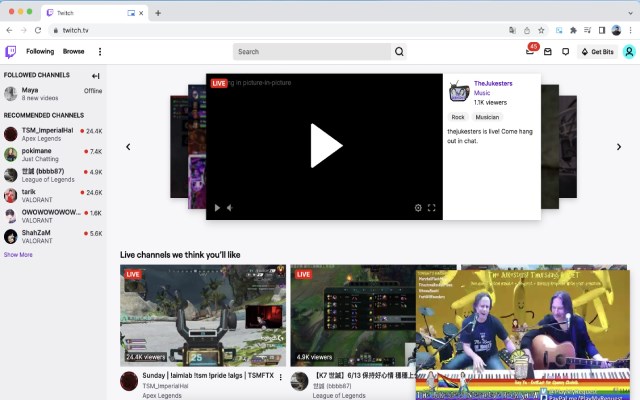Open the user avatar menu
Image resolution: width=640 pixels, height=400 pixels.
629,52
